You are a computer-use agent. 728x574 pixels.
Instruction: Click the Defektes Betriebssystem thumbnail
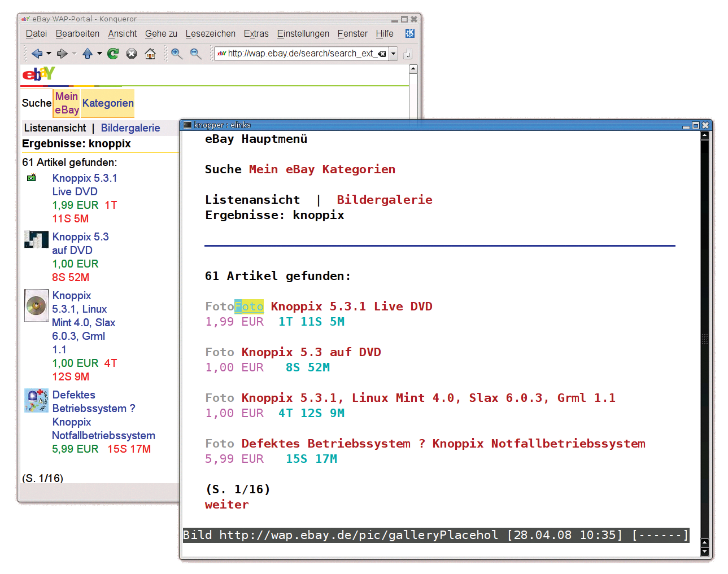[36, 400]
